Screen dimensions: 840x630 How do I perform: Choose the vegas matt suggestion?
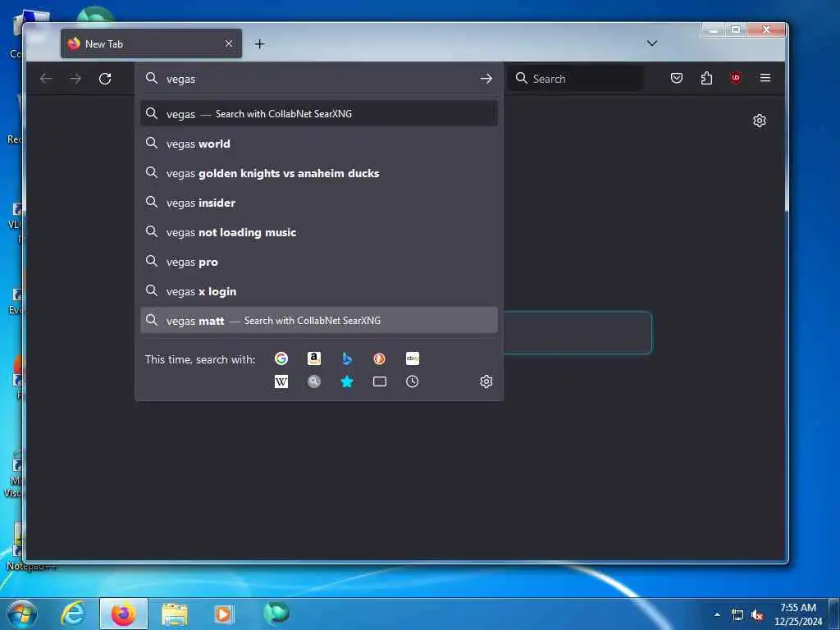[x=319, y=321]
